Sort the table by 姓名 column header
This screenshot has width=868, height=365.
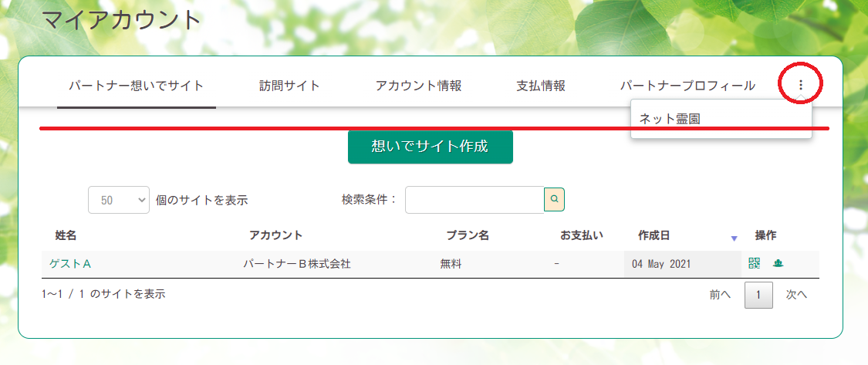(x=66, y=235)
